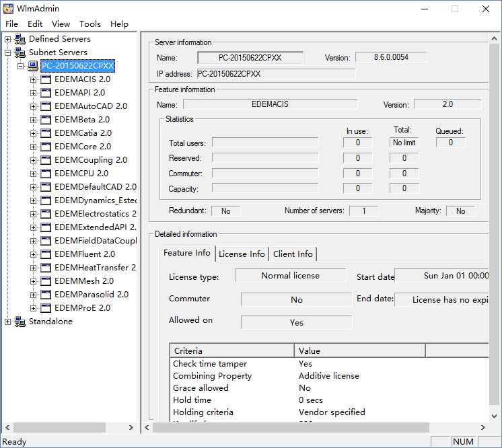Click the Defined Servers network icon
502x448 pixels.
(x=20, y=39)
